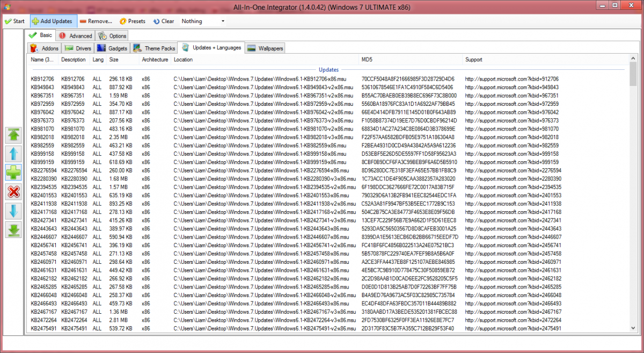This screenshot has width=644, height=353.
Task: Click the vertical scrollbar thumb
Action: [633, 74]
